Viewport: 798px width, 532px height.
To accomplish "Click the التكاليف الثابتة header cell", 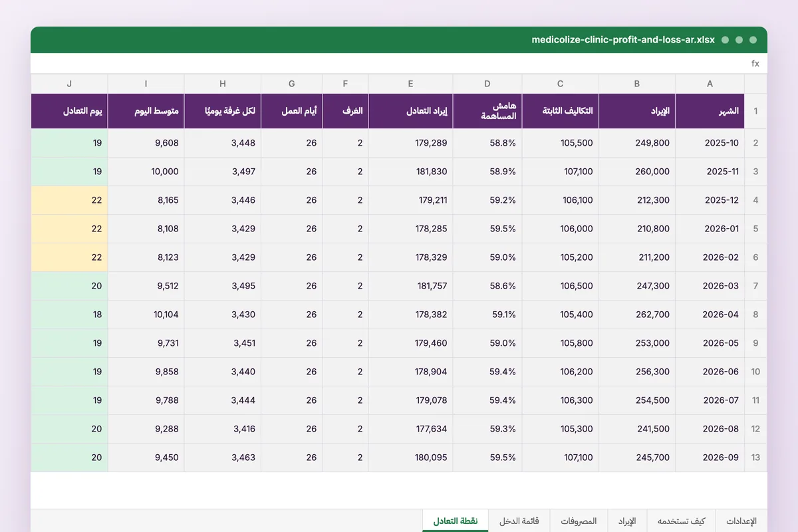I will point(561,111).
